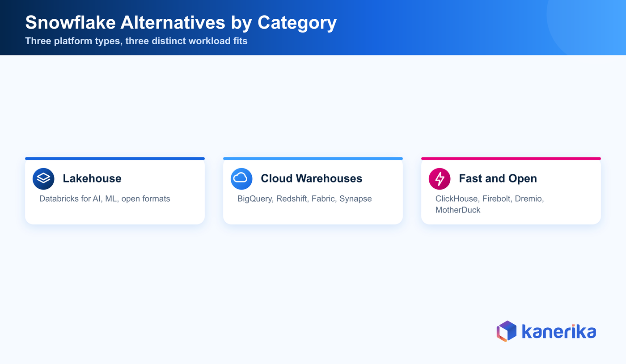The image size is (626, 364).
Task: Click the text "Databricks for AI, ML, open formats"
Action: pyautogui.click(x=105, y=199)
